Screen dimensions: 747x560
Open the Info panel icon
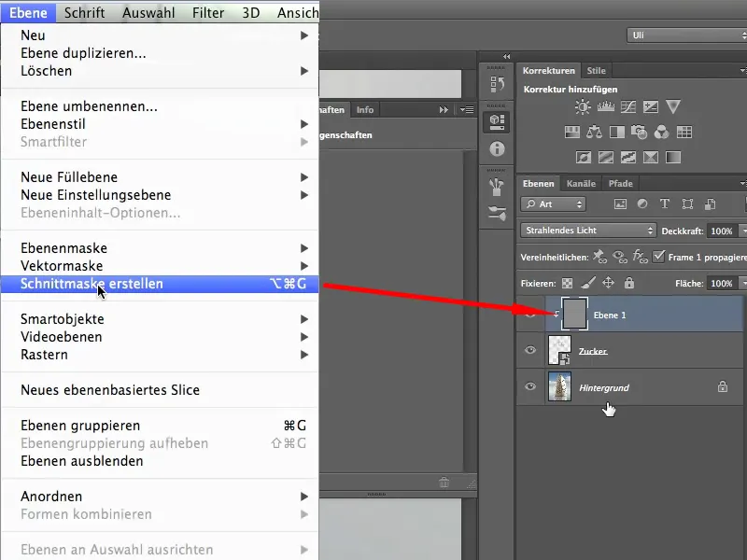(x=497, y=149)
